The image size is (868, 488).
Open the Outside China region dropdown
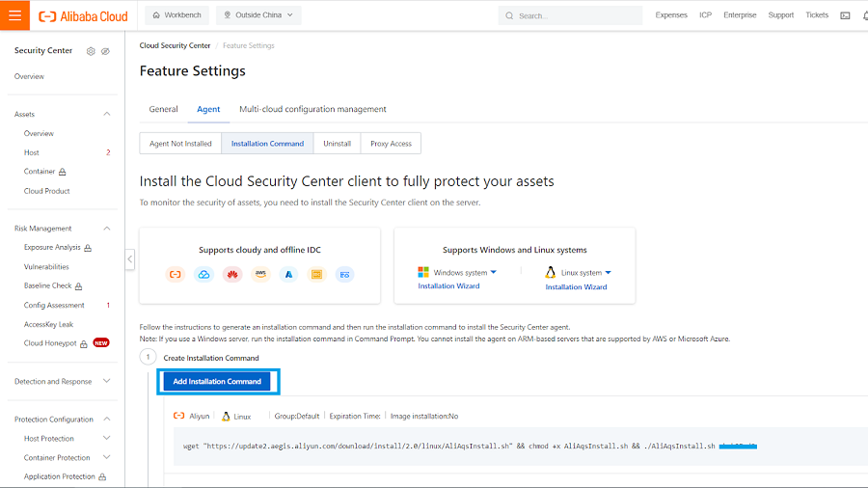[258, 15]
